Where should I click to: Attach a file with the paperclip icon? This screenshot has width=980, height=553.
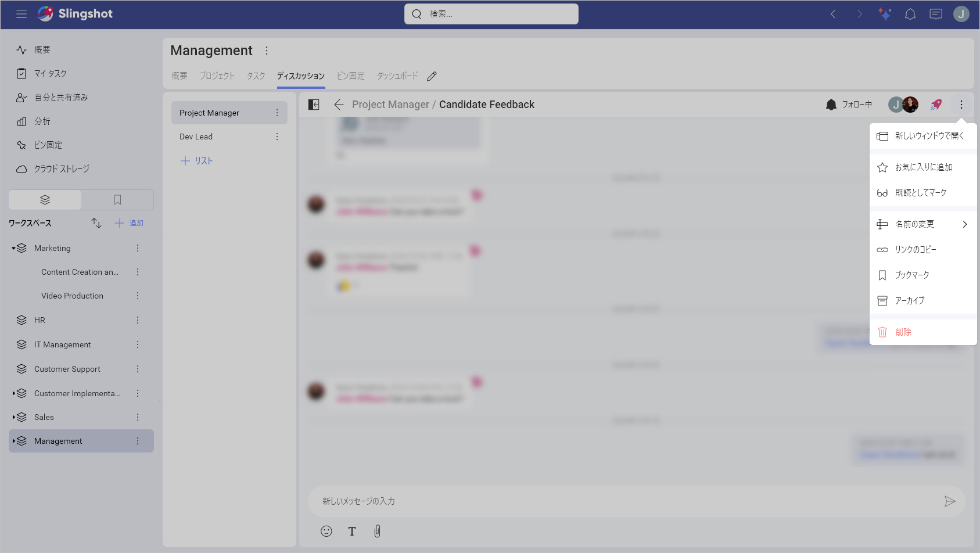click(378, 531)
